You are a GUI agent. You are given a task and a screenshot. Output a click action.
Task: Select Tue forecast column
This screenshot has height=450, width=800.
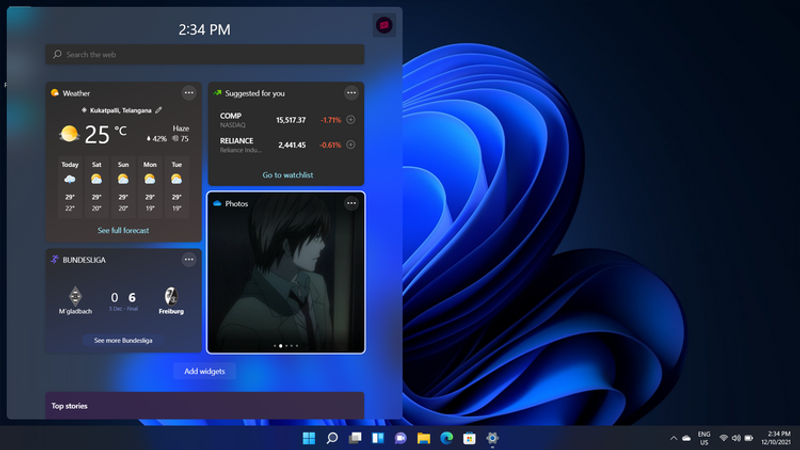coord(177,187)
